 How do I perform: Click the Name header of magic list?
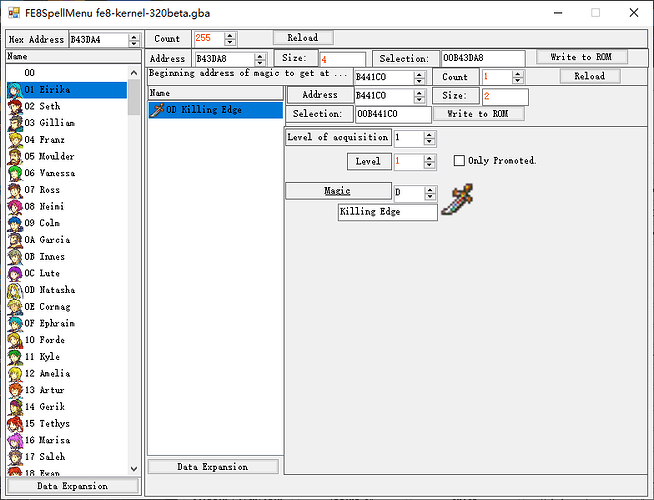pos(215,93)
